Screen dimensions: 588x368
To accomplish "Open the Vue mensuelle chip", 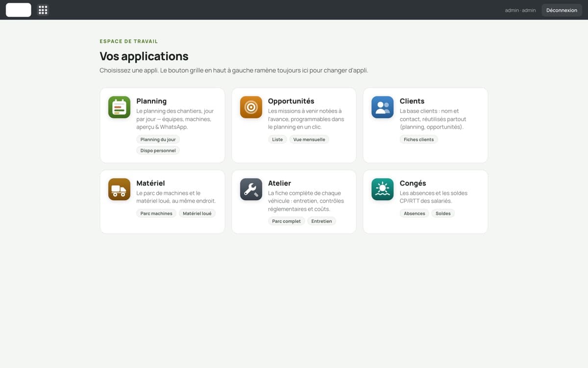I will pos(309,139).
